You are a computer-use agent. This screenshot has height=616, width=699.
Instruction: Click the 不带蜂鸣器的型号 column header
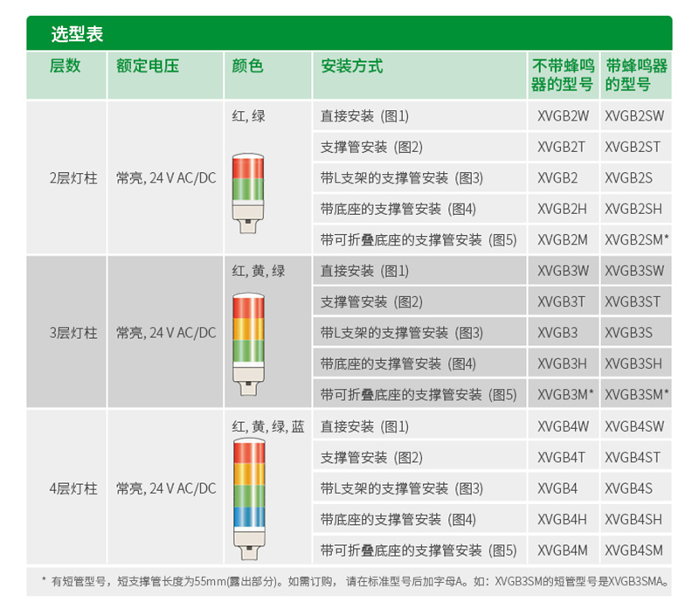[x=563, y=75]
